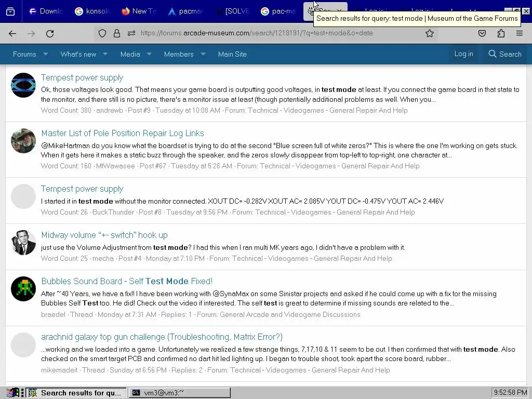Open BuckThunder's blank avatar
The height and width of the screenshot is (399, 532).
coord(23,196)
